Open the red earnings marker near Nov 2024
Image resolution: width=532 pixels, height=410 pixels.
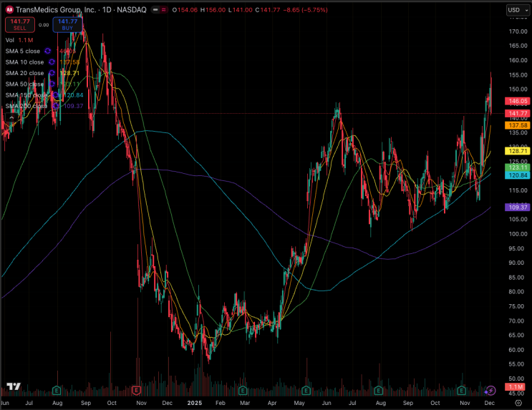tap(136, 391)
